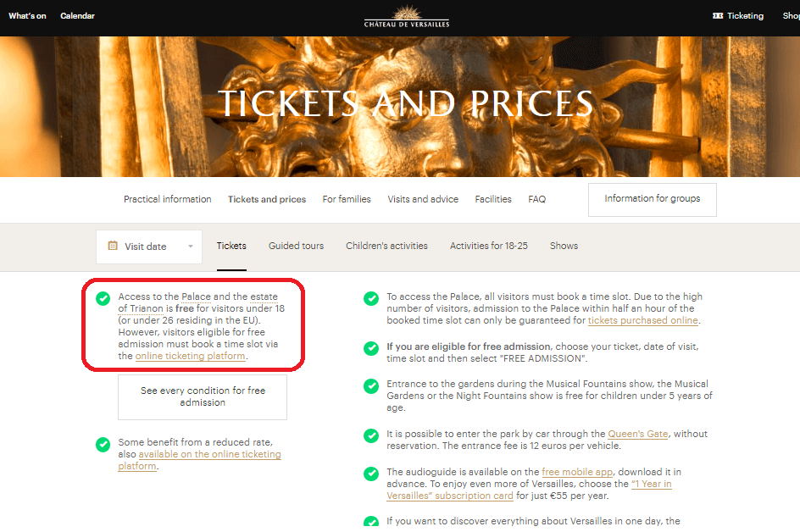
Task: Click green checkmark beside 'To access the Palace, all visitors'
Action: pyautogui.click(x=371, y=298)
